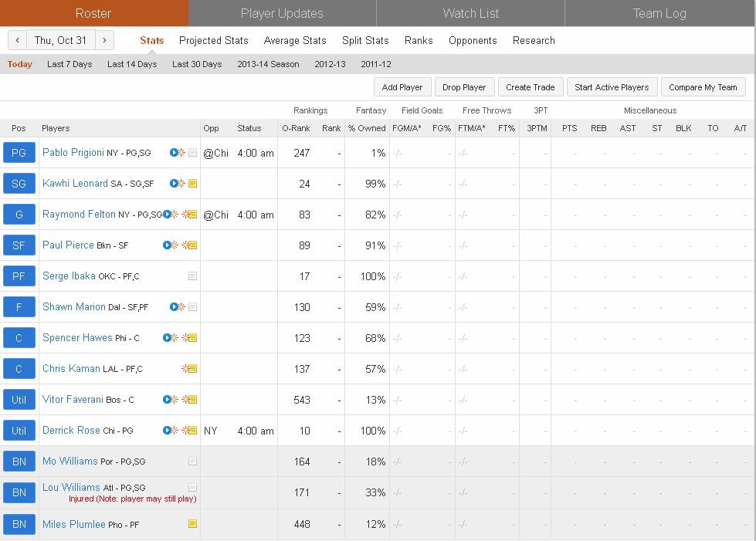Switch to the Team Log tab
Viewport: 756px width, 541px height.
659,13
